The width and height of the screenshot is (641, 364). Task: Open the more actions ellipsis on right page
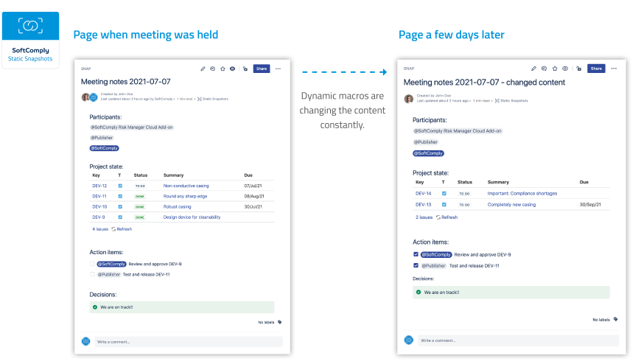click(614, 69)
